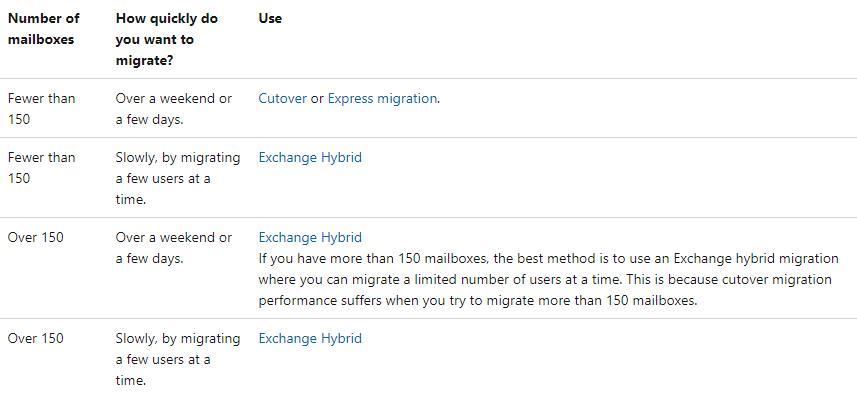
Task: Open the Cutover migration link
Action: pyautogui.click(x=283, y=98)
